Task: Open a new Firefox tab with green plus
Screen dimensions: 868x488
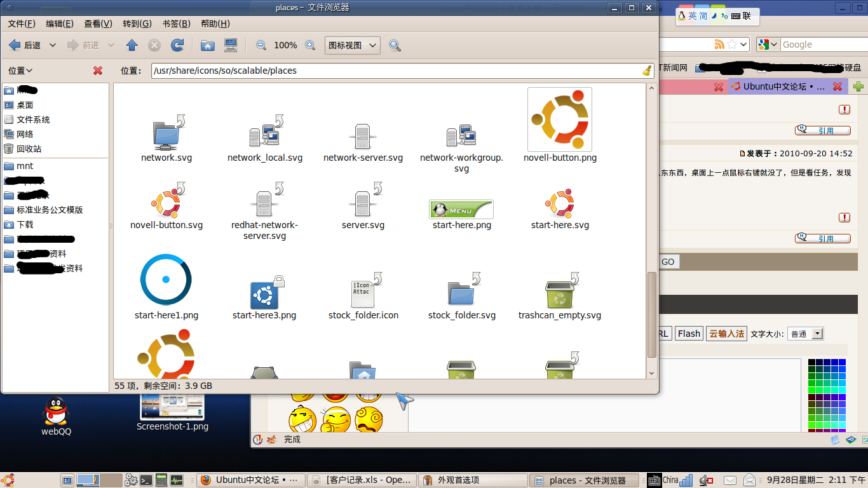Action: [858, 86]
